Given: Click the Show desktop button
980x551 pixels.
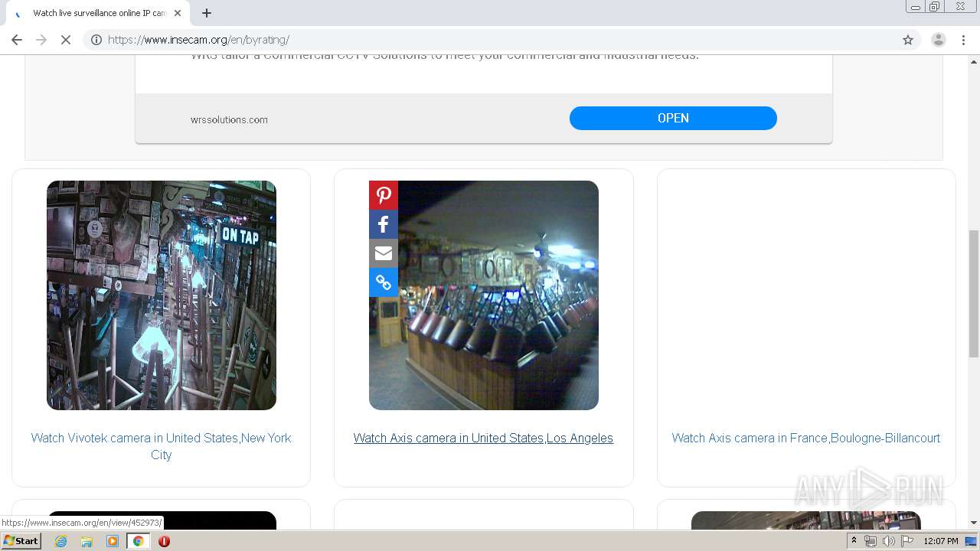Looking at the screenshot, I should pos(972,541).
